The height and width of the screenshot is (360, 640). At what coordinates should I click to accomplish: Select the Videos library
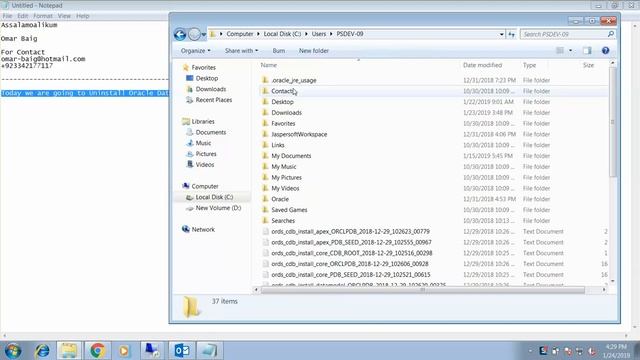204,164
